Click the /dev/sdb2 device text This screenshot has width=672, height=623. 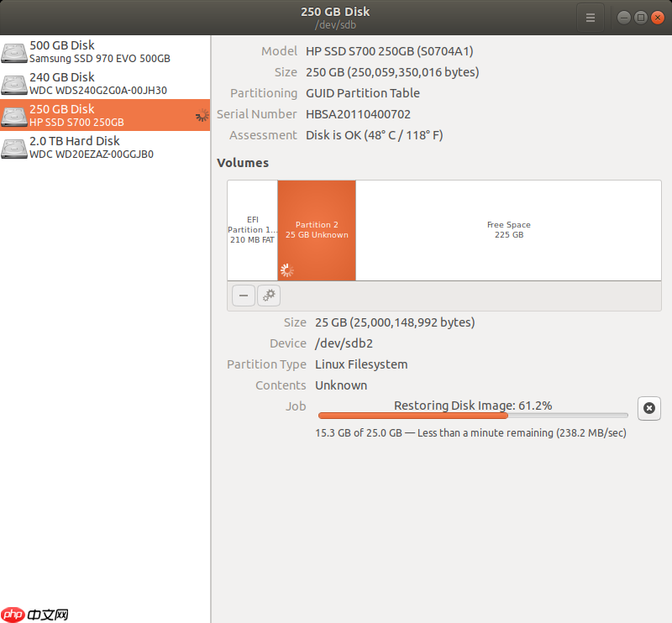[x=344, y=343]
